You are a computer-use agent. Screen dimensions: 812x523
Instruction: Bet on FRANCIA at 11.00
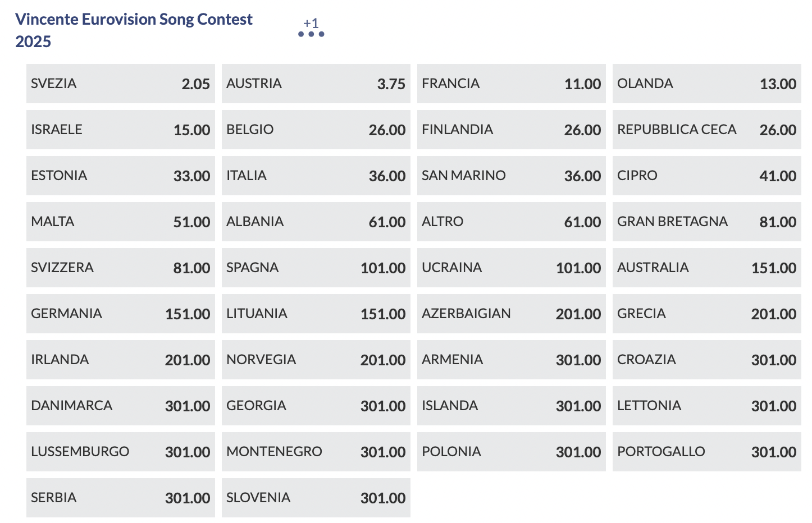tap(511, 84)
